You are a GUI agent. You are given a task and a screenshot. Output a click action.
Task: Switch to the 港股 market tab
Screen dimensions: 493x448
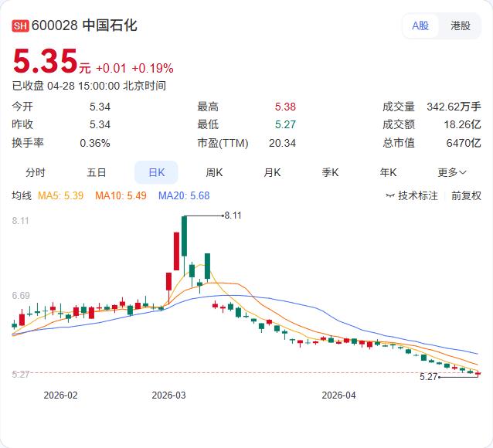(x=461, y=25)
